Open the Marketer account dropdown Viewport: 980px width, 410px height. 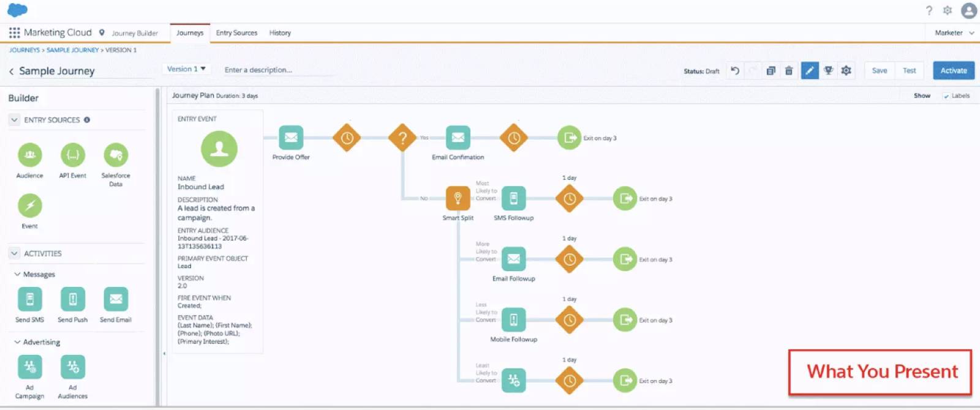[x=954, y=32]
